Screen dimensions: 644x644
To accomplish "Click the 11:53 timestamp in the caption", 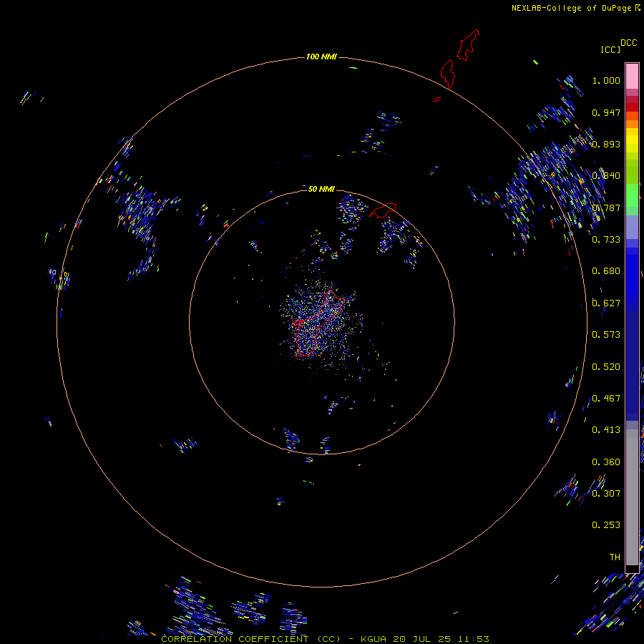I will pyautogui.click(x=473, y=639).
